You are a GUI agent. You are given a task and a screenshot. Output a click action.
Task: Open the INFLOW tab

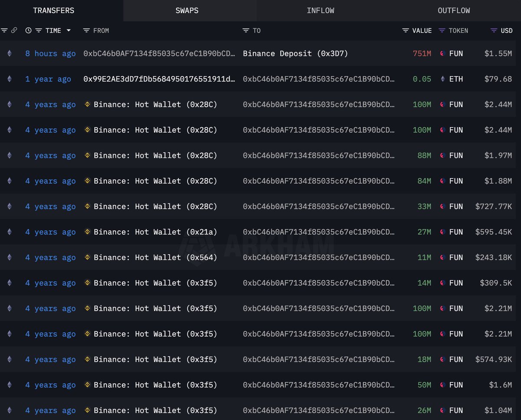pos(320,10)
